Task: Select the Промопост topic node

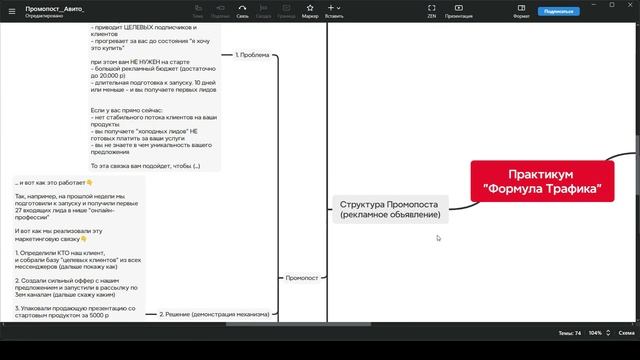Action: [x=302, y=278]
